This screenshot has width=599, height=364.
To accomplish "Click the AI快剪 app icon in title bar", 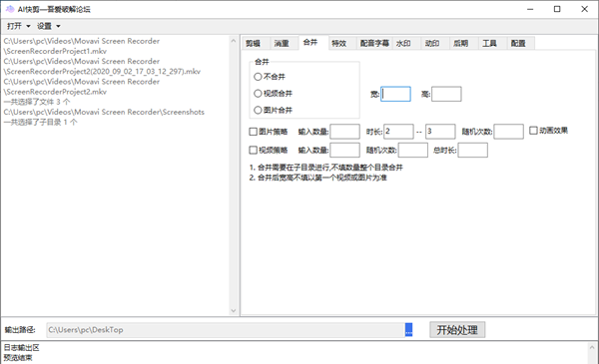I will pos(10,9).
